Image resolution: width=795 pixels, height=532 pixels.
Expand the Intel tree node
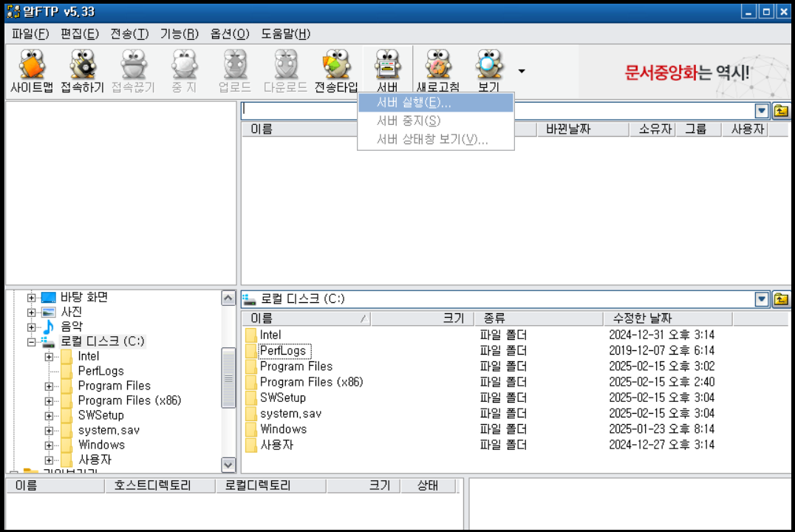click(49, 357)
